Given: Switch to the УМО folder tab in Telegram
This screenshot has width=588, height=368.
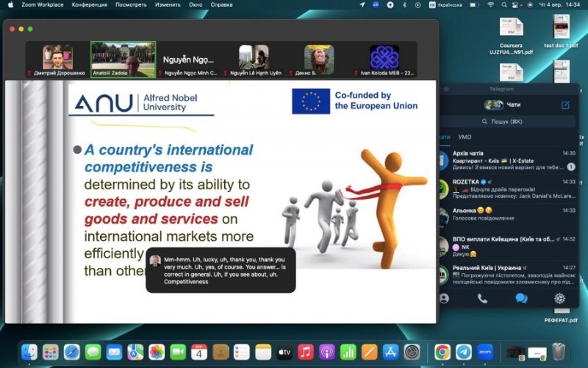Looking at the screenshot, I should tap(465, 137).
